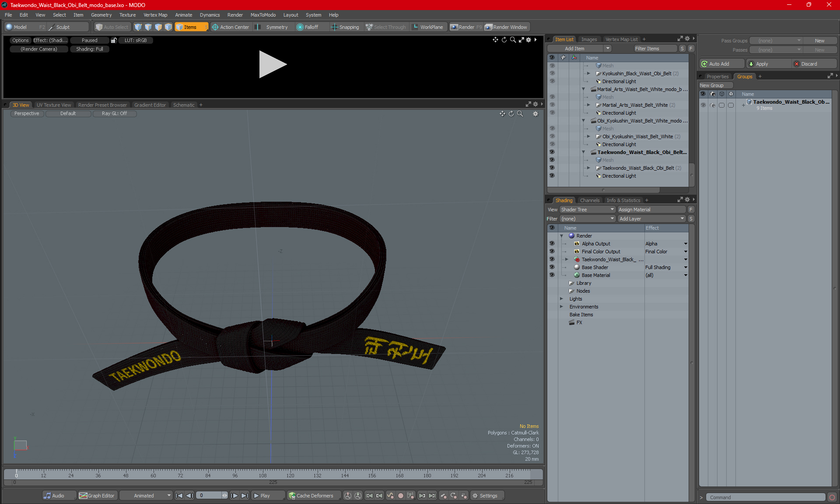The width and height of the screenshot is (840, 504).
Task: Start the render preview play button
Action: click(272, 64)
